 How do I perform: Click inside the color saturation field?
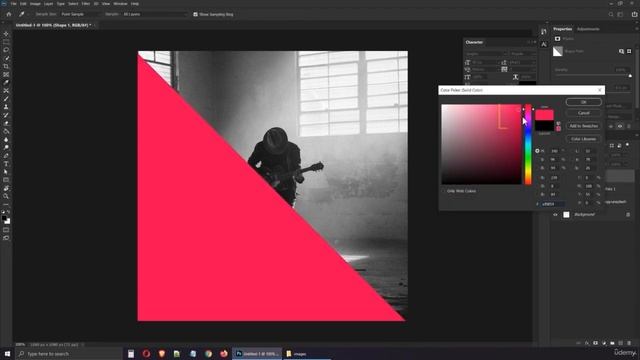(x=481, y=144)
